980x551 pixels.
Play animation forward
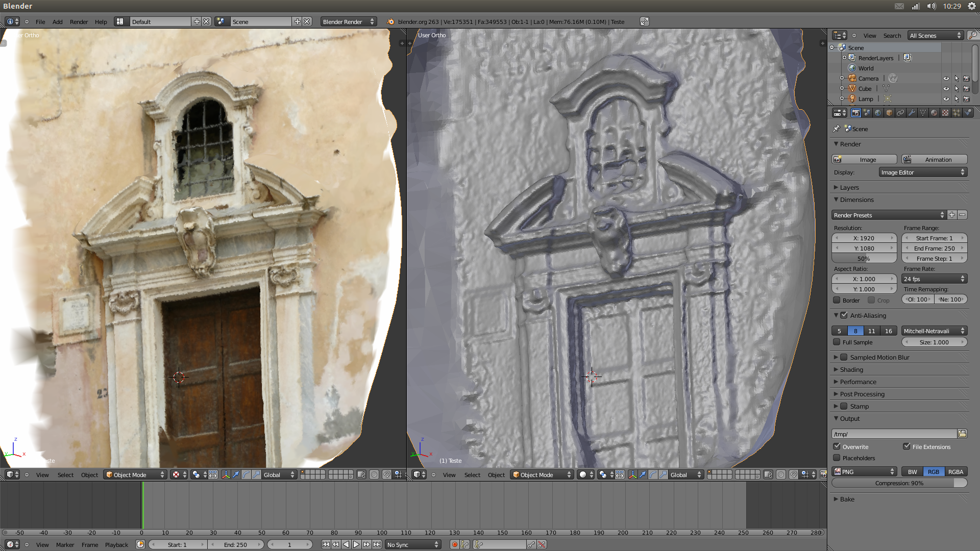[356, 544]
